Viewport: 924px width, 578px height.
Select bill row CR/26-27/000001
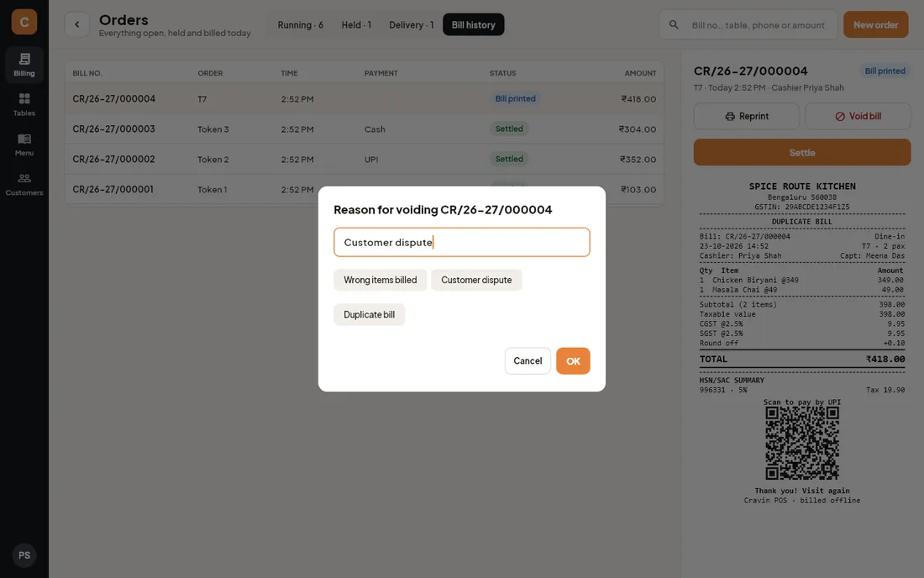[x=365, y=189]
